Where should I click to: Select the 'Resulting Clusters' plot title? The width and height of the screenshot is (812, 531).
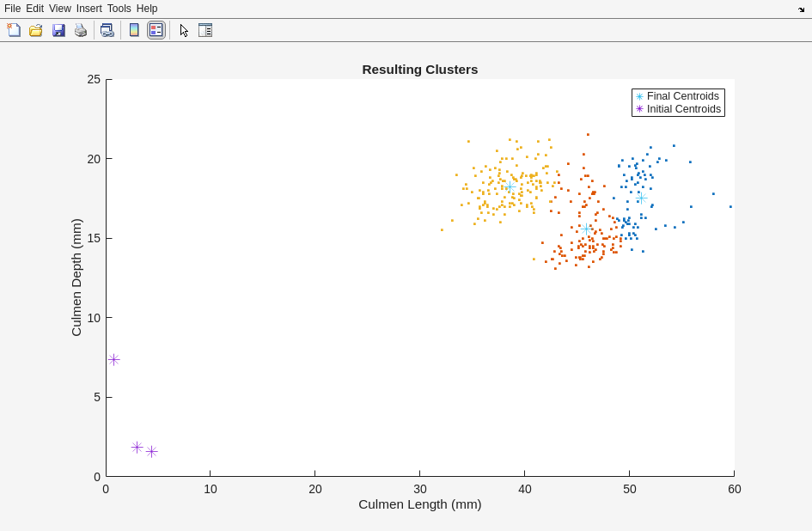tap(419, 70)
